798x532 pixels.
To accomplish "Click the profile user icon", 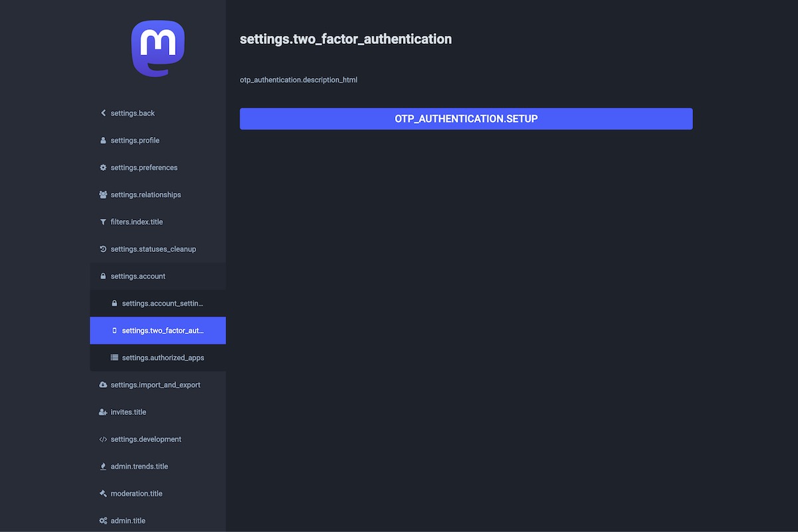I will [x=103, y=140].
